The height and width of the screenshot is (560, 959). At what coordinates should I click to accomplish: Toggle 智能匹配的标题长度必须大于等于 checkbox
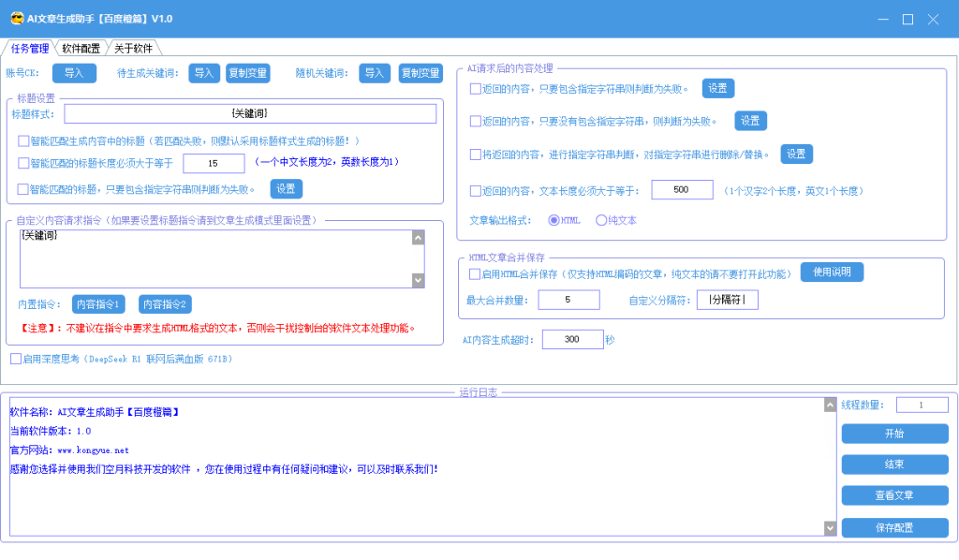click(x=23, y=163)
